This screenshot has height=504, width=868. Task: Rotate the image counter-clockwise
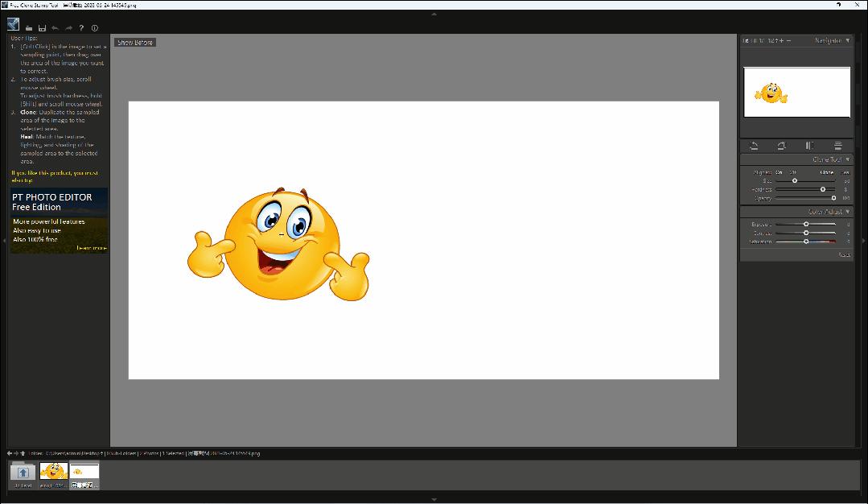(754, 146)
